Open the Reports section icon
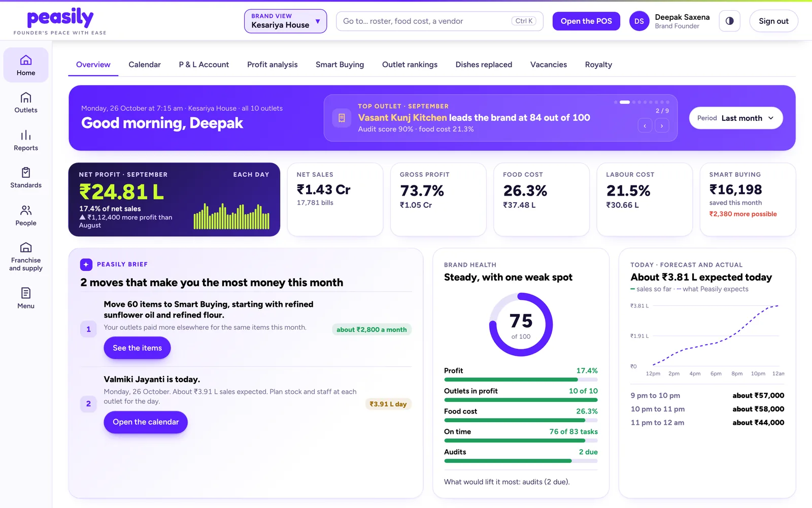The height and width of the screenshot is (508, 812). click(x=26, y=135)
